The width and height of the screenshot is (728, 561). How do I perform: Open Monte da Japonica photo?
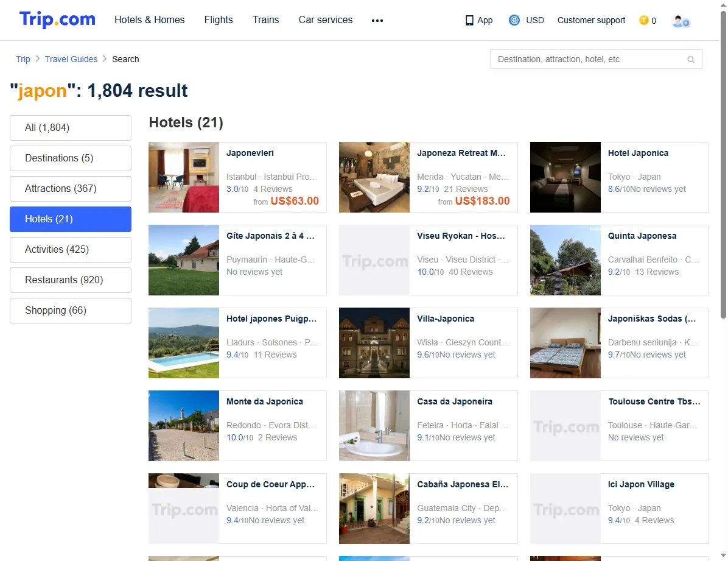point(184,425)
